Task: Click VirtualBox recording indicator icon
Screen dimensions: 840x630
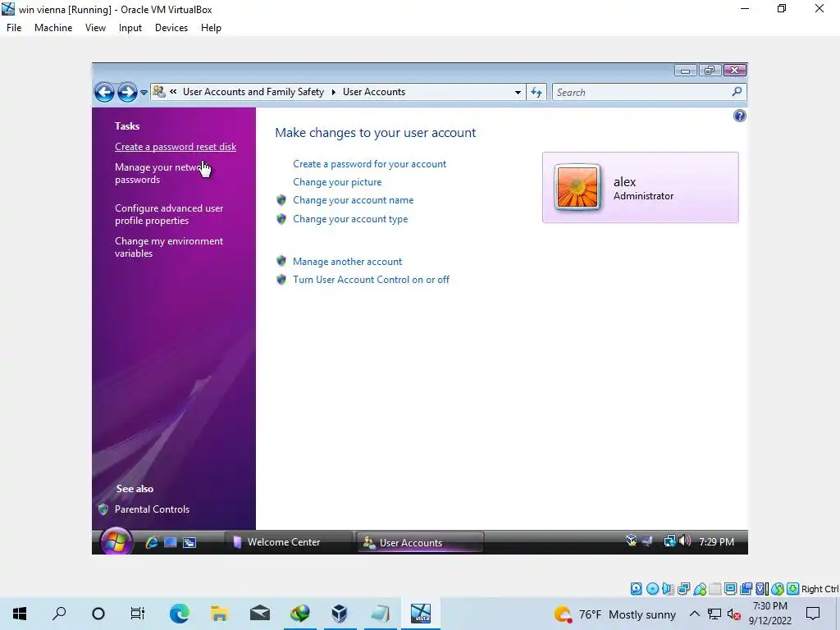Action: (x=746, y=589)
